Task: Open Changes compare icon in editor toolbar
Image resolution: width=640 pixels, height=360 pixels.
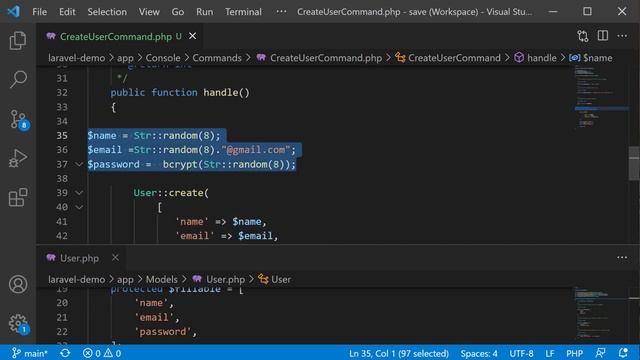Action: [583, 36]
